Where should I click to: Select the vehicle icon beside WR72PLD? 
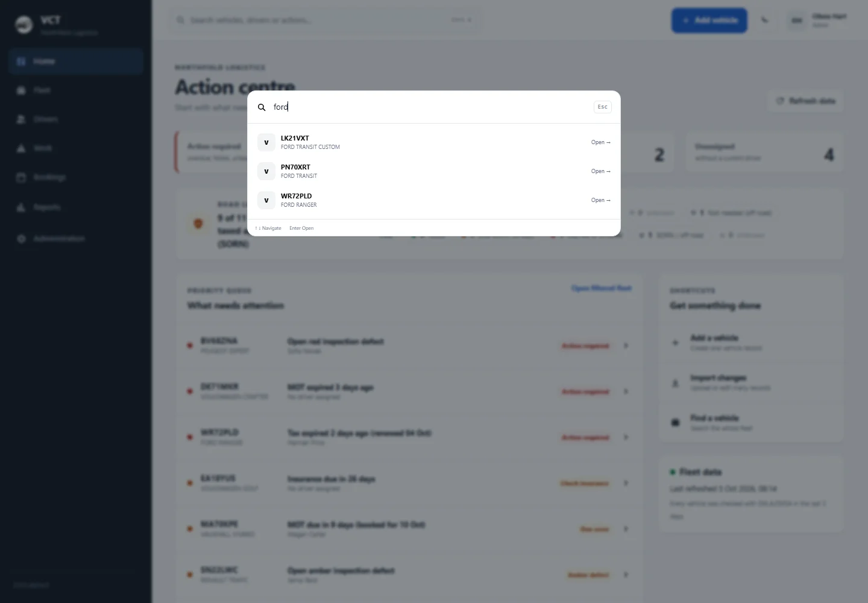(x=266, y=200)
